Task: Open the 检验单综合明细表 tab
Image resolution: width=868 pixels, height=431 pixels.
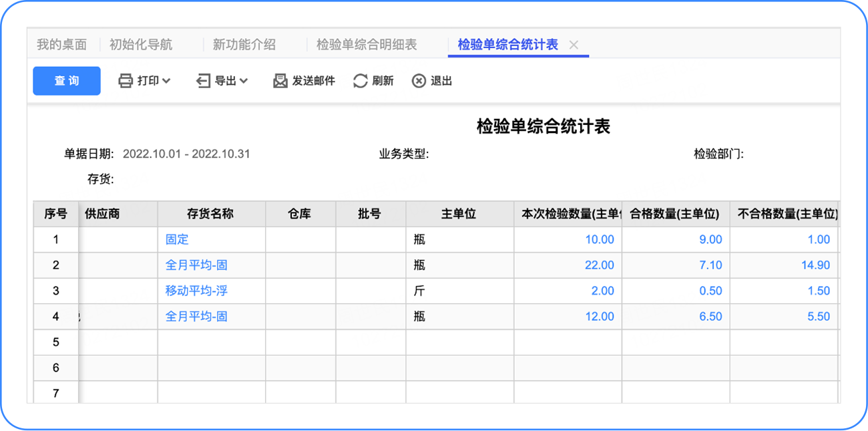Action: click(x=367, y=45)
